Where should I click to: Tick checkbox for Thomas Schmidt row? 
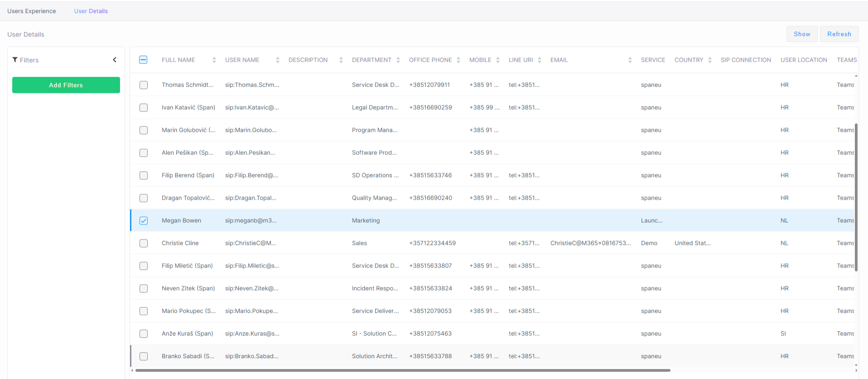144,85
